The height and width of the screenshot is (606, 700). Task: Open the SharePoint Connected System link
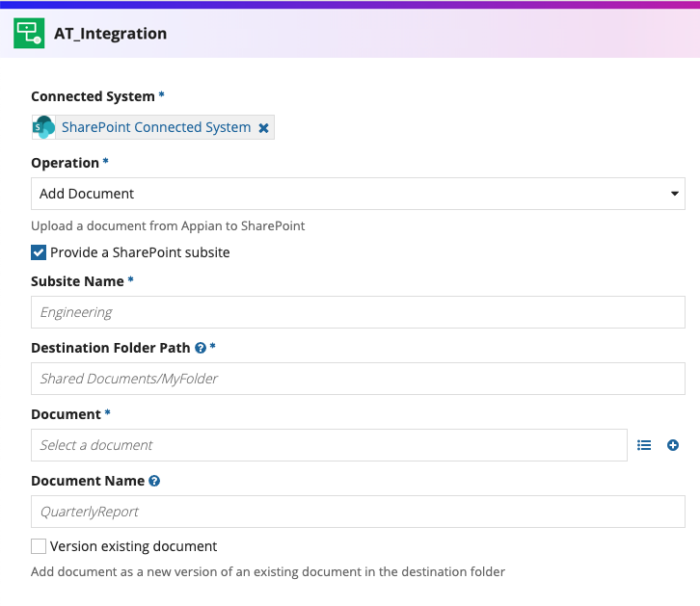pyautogui.click(x=156, y=127)
